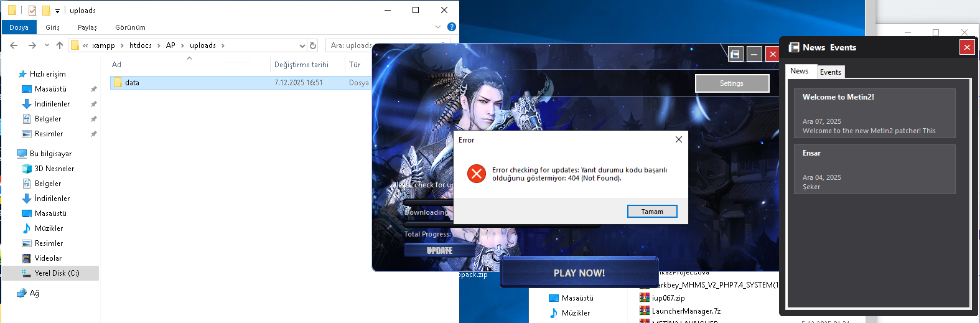Open the launcher Settings button
The height and width of the screenshot is (323, 980).
coord(732,83)
